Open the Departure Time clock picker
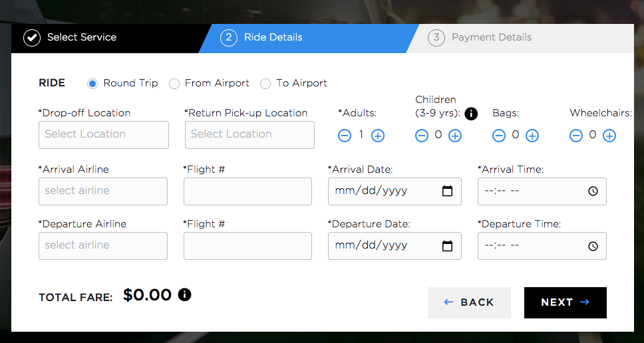 593,246
